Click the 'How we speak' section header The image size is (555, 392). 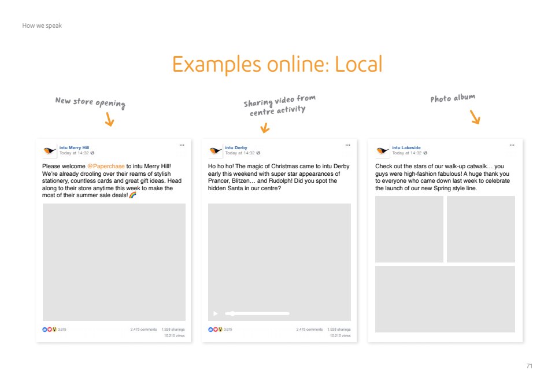[42, 25]
